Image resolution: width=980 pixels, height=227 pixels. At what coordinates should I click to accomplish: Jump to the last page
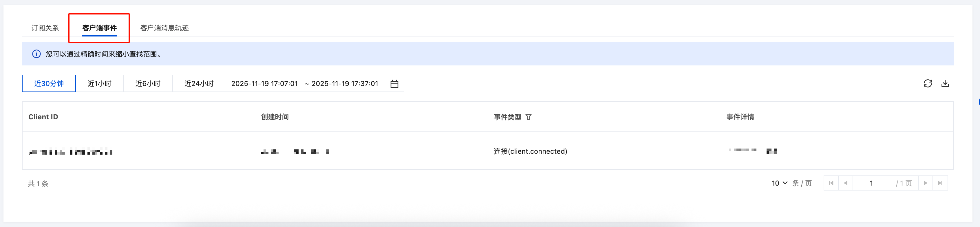(x=940, y=183)
